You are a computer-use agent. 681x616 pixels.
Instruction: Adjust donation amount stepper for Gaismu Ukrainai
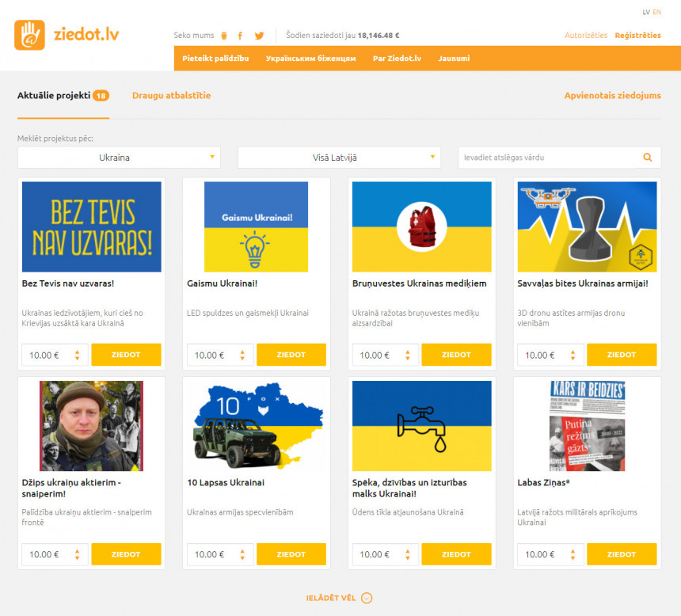(x=242, y=356)
